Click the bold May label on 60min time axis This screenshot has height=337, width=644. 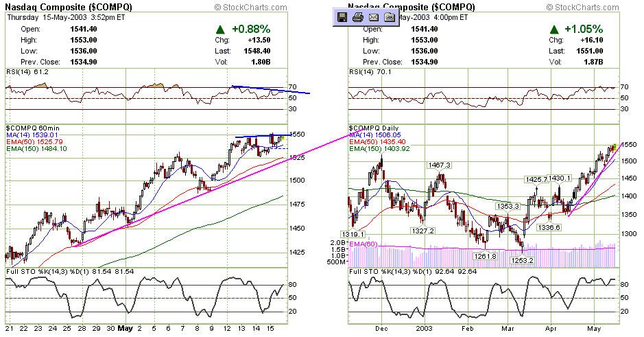pos(126,328)
